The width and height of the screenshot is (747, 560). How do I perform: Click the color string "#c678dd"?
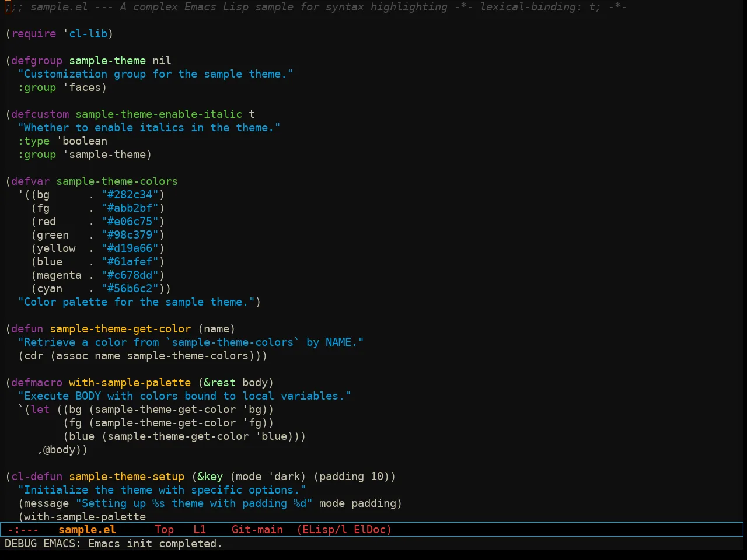point(130,275)
